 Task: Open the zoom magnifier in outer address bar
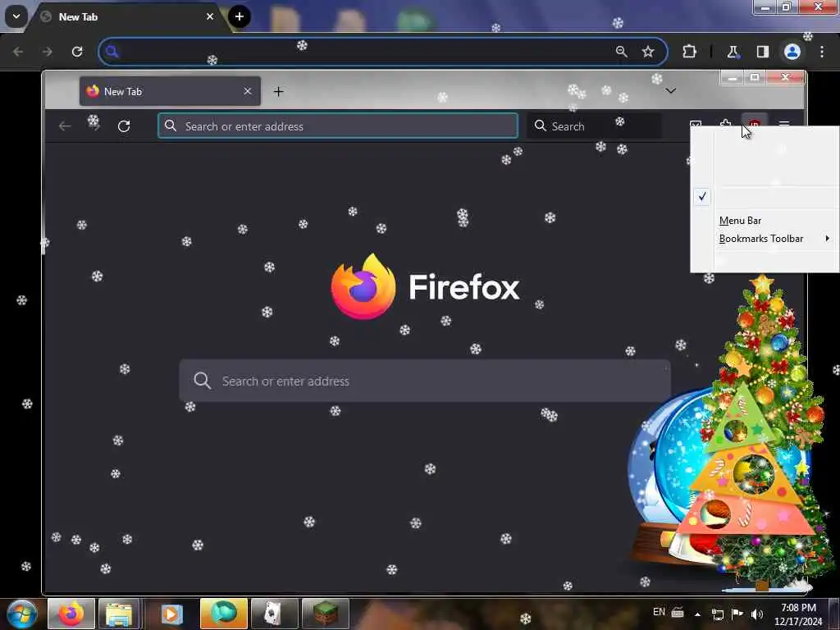pyautogui.click(x=622, y=52)
